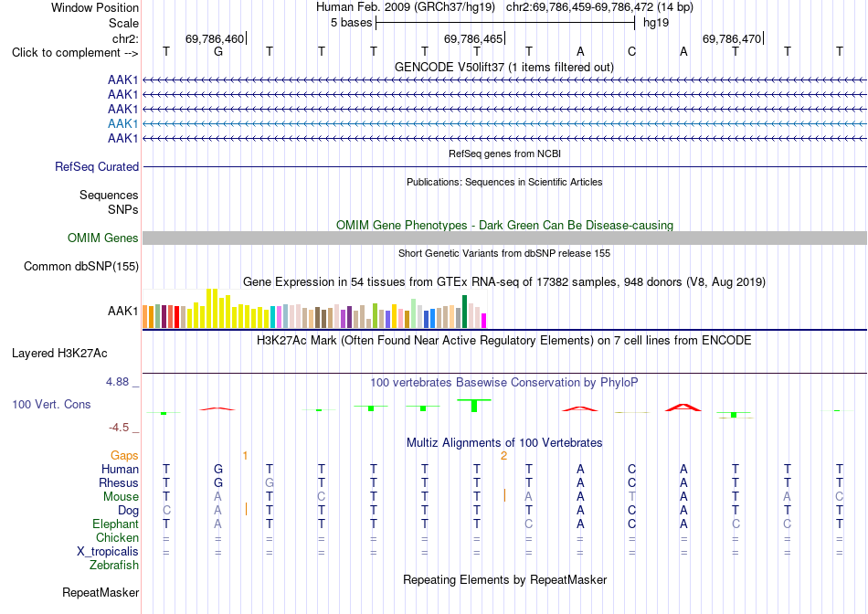Click the Mouse species label

tap(121, 497)
